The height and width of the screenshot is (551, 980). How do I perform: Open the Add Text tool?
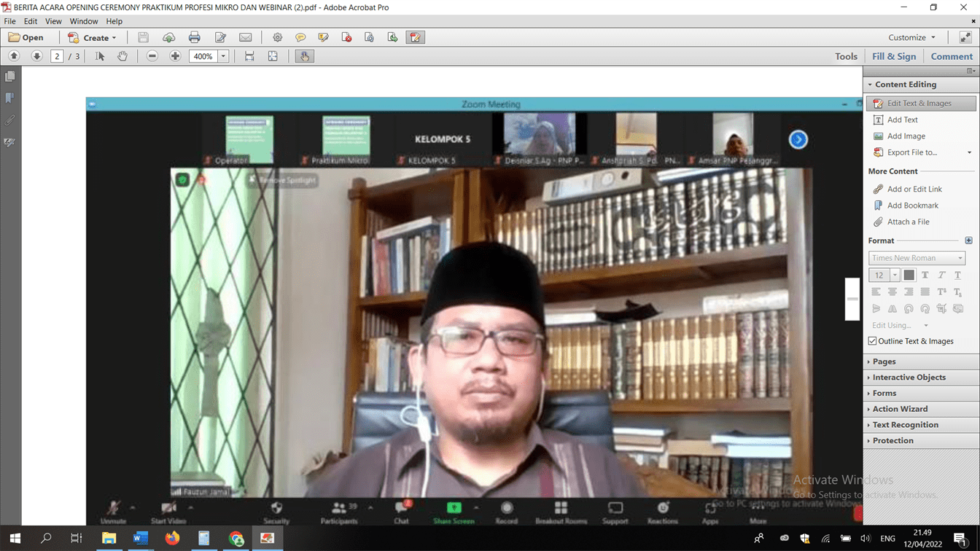902,120
